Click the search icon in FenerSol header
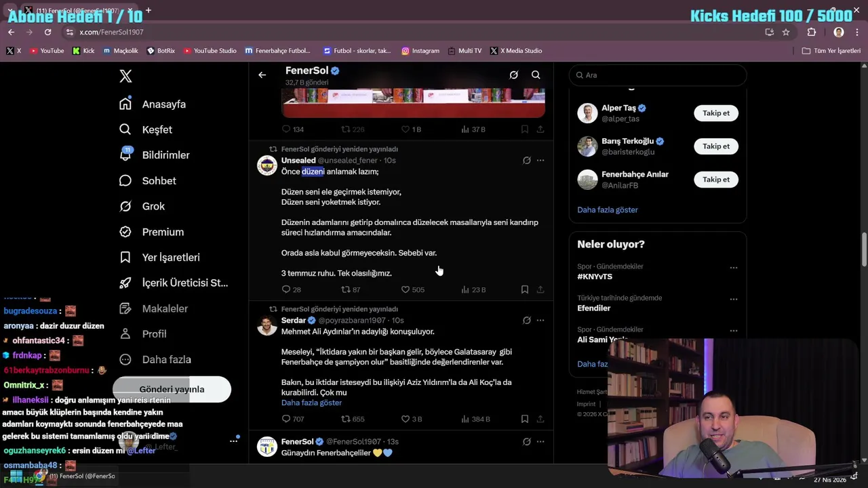This screenshot has width=868, height=488. (x=536, y=75)
